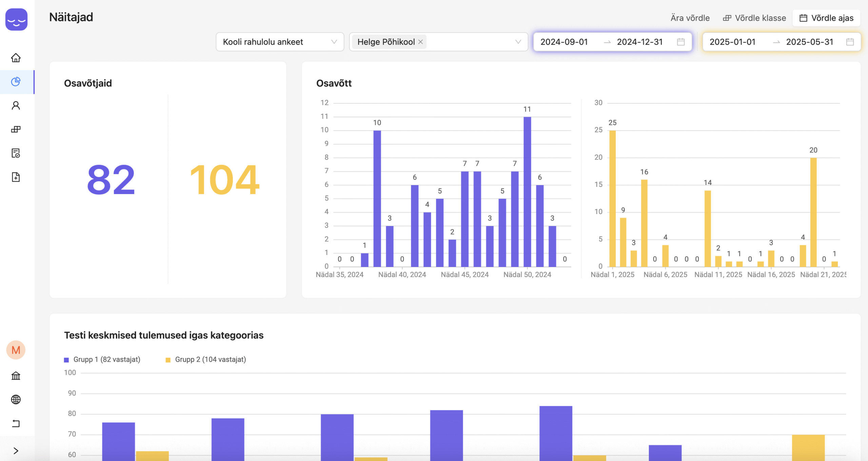Toggle Grupp 1 (82 vastajat) legend
868x461 pixels.
click(x=102, y=359)
